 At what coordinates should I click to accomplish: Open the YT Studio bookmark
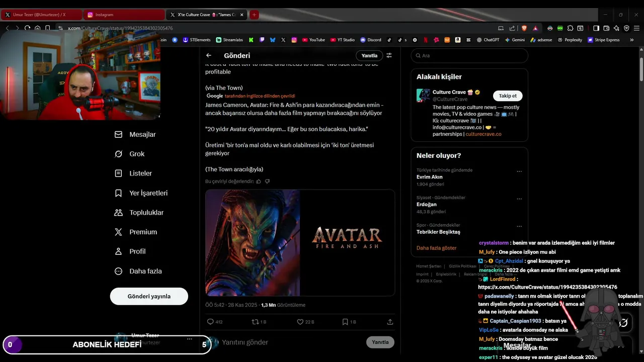coord(342,40)
